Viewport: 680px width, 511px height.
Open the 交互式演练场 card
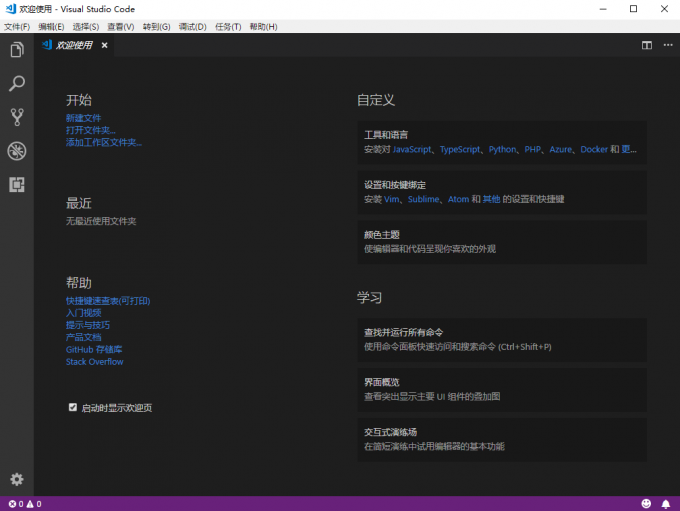(x=502, y=440)
